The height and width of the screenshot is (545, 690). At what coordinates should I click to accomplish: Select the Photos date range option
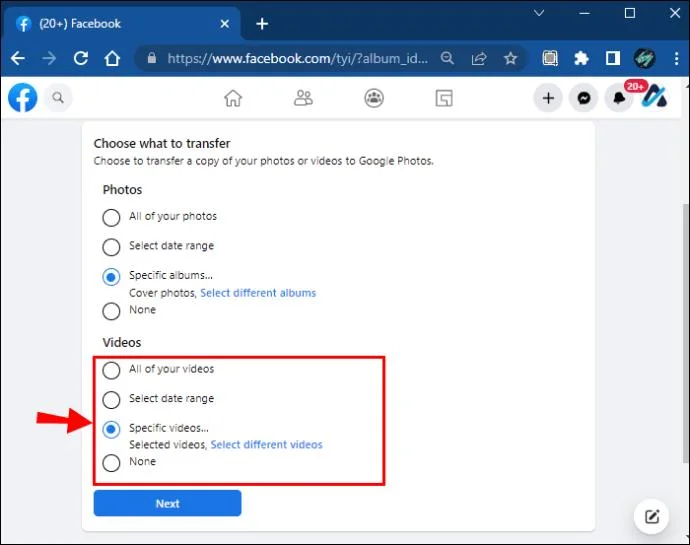click(111, 247)
